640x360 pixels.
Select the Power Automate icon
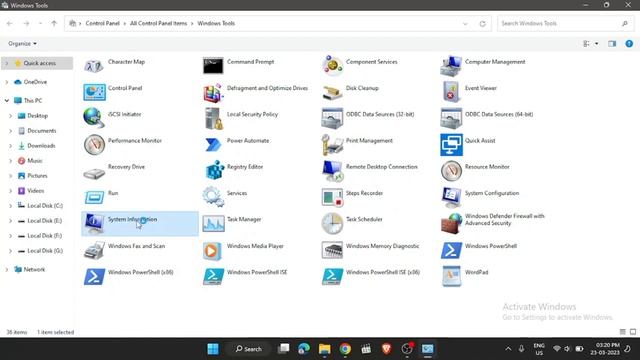[x=213, y=144]
